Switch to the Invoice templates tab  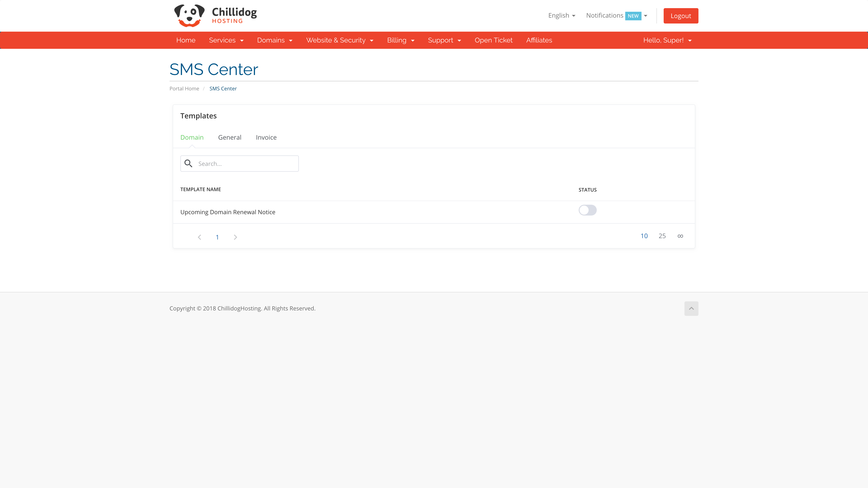point(266,137)
